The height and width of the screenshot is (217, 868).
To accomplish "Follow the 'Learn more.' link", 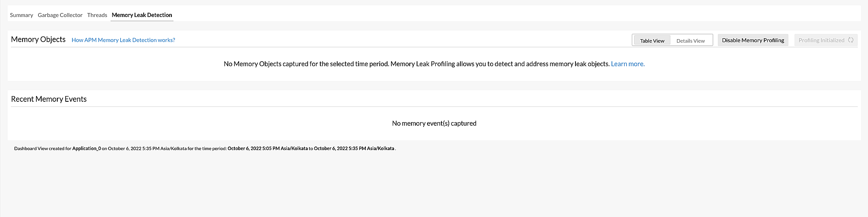I will click(628, 64).
